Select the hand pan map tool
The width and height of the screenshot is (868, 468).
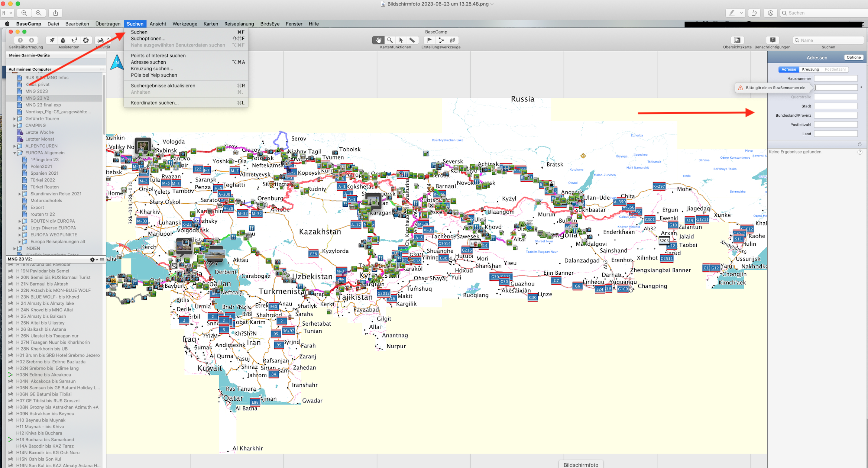378,40
